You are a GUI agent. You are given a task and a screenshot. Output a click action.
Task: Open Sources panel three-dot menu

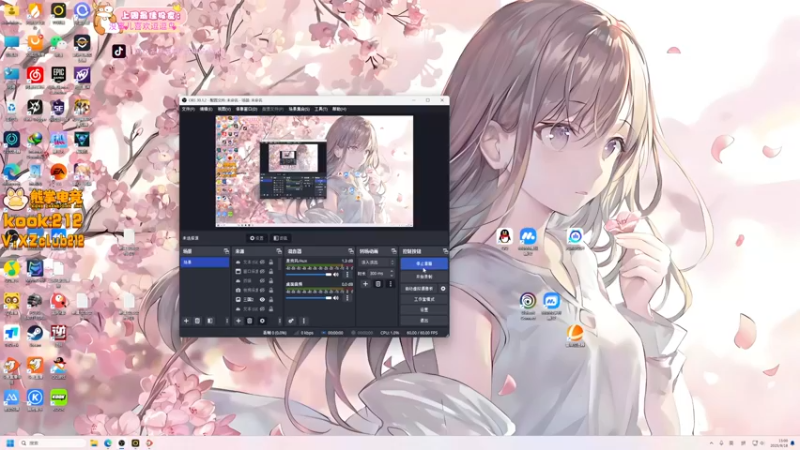(x=280, y=321)
